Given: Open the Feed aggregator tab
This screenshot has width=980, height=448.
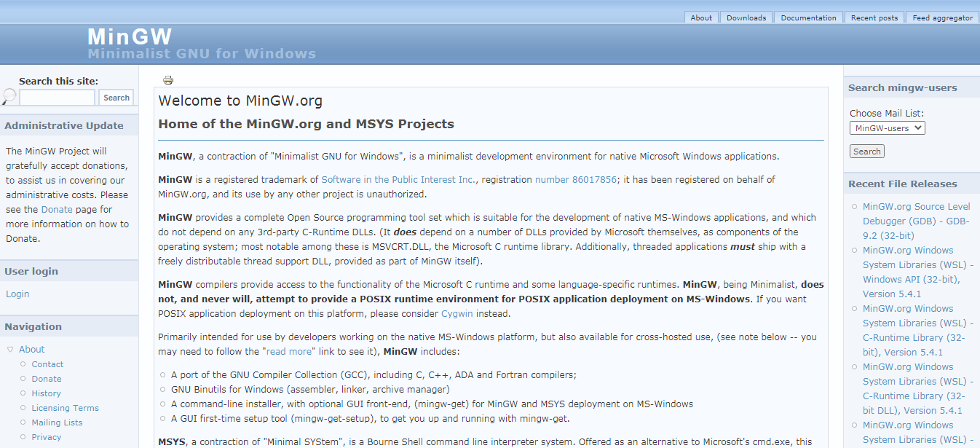Looking at the screenshot, I should (x=943, y=17).
